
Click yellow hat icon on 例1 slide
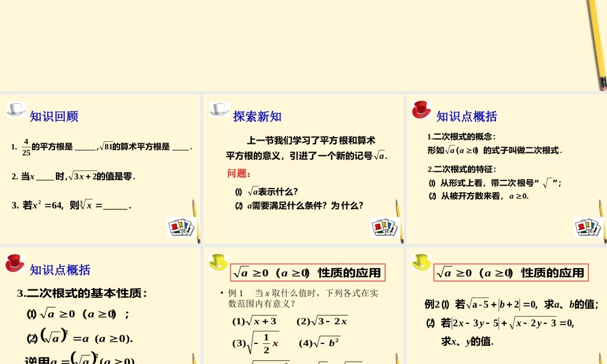(x=218, y=262)
